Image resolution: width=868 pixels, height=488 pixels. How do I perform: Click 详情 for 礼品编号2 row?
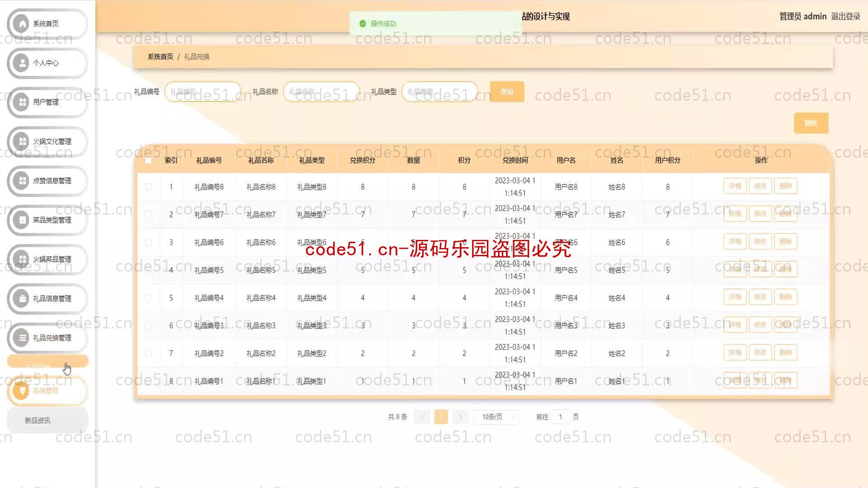(735, 353)
